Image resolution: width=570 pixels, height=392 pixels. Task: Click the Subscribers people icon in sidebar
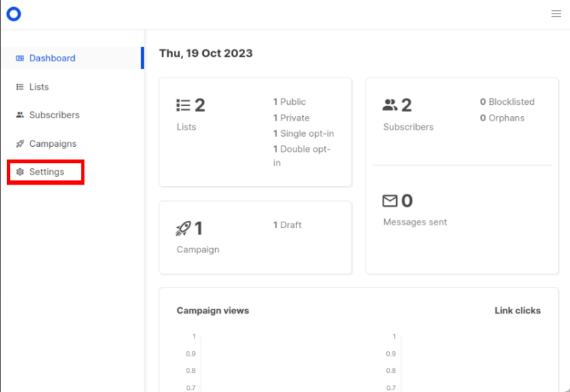point(20,115)
